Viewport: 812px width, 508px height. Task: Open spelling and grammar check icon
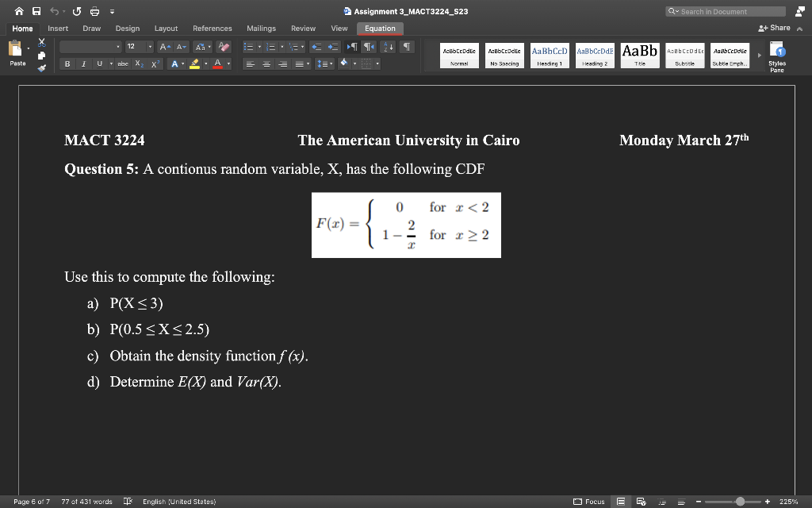click(x=128, y=502)
